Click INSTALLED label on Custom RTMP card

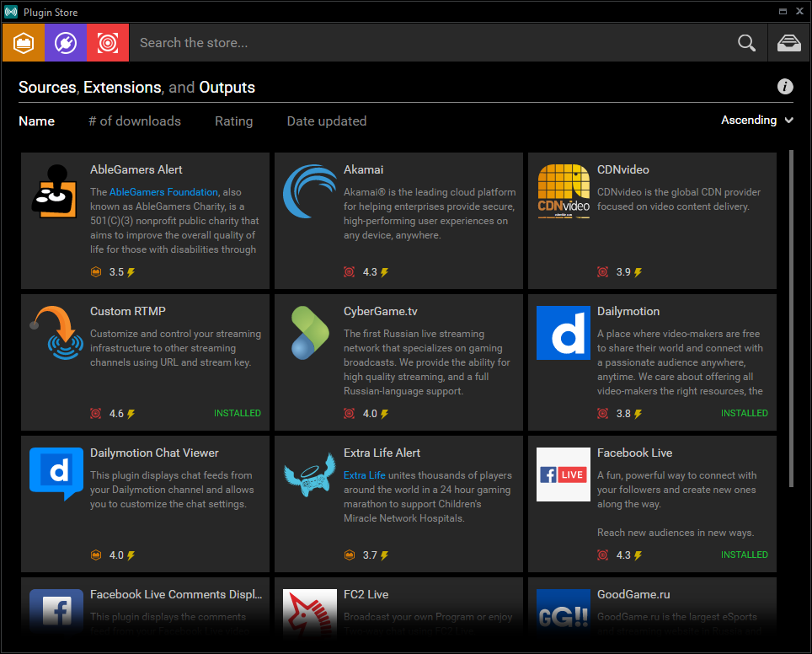pos(238,413)
